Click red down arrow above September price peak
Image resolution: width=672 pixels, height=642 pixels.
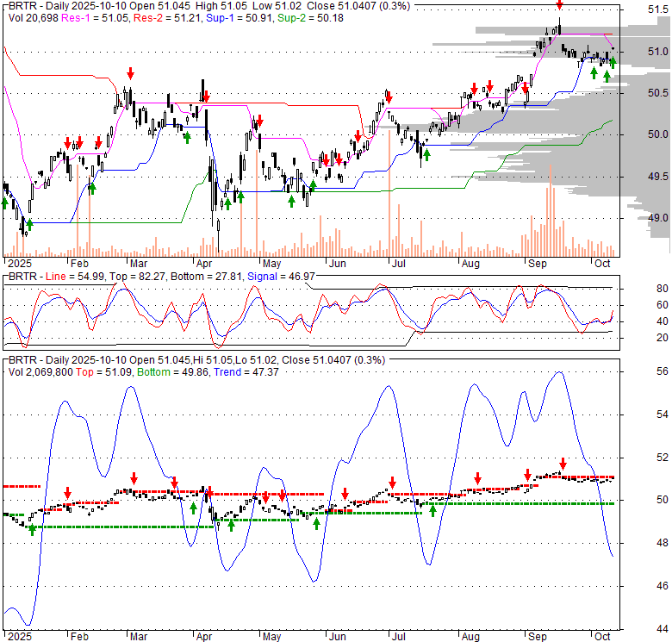[x=559, y=6]
